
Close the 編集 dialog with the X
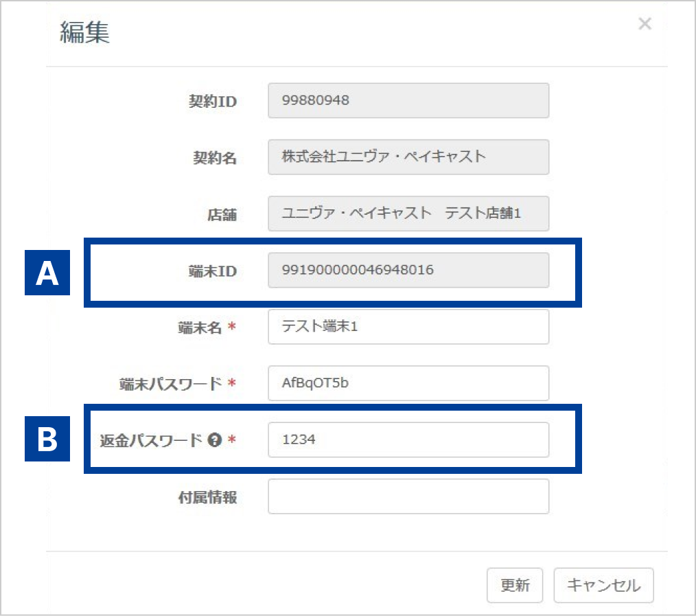point(645,24)
